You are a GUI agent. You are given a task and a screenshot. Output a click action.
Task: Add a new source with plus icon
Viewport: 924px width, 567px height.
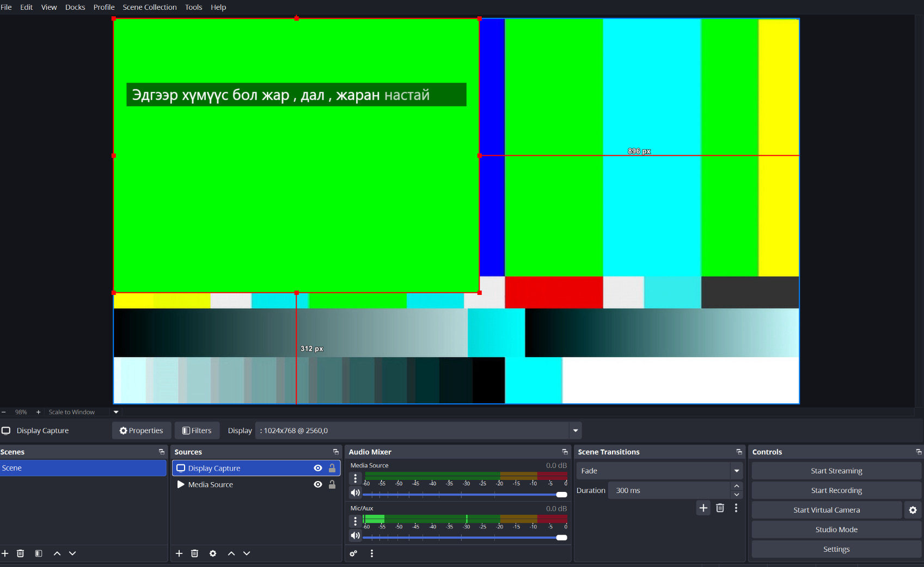pos(179,553)
